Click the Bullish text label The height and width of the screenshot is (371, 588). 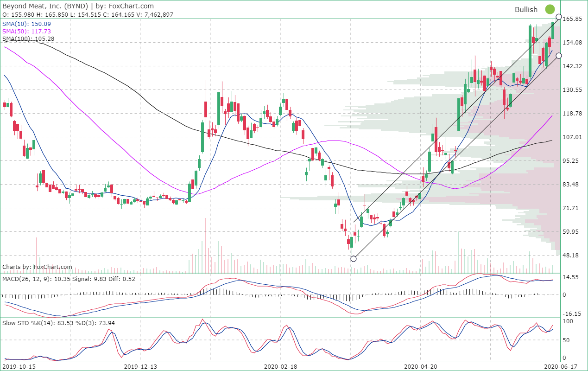(x=527, y=9)
